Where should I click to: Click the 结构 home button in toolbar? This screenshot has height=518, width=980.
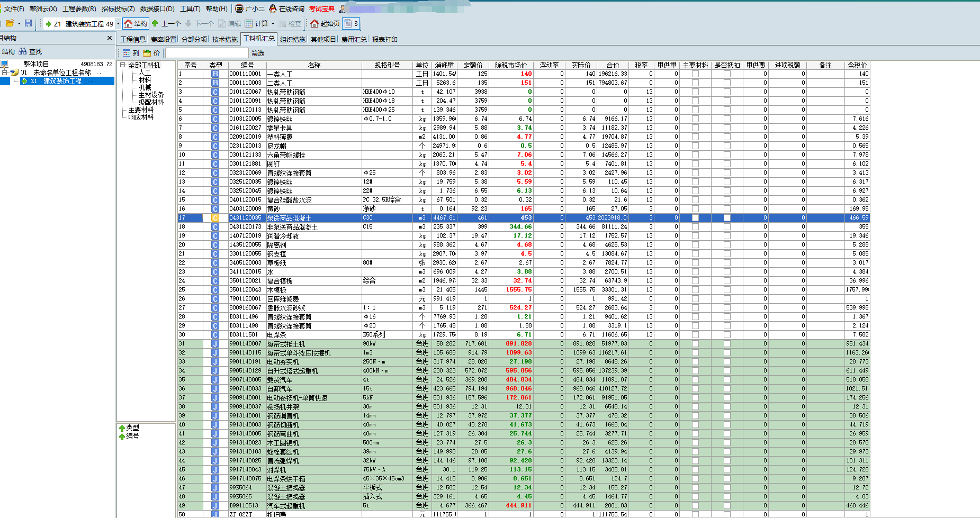point(136,23)
